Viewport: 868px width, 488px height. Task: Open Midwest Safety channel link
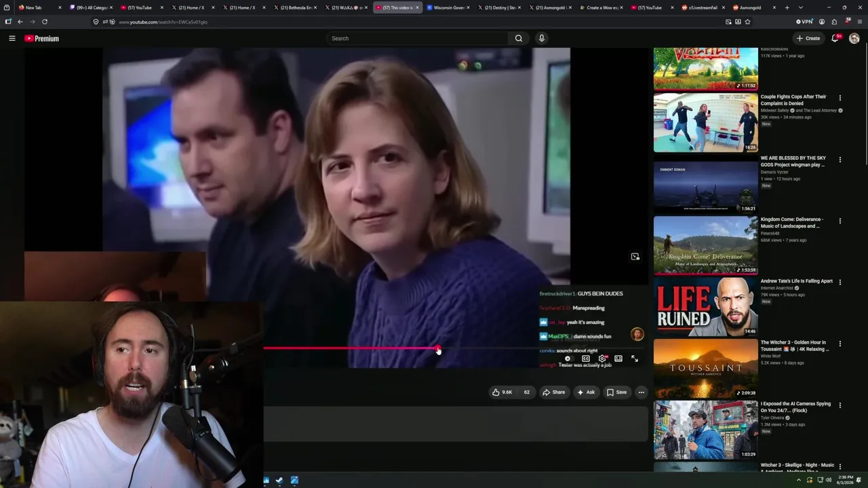(774, 110)
